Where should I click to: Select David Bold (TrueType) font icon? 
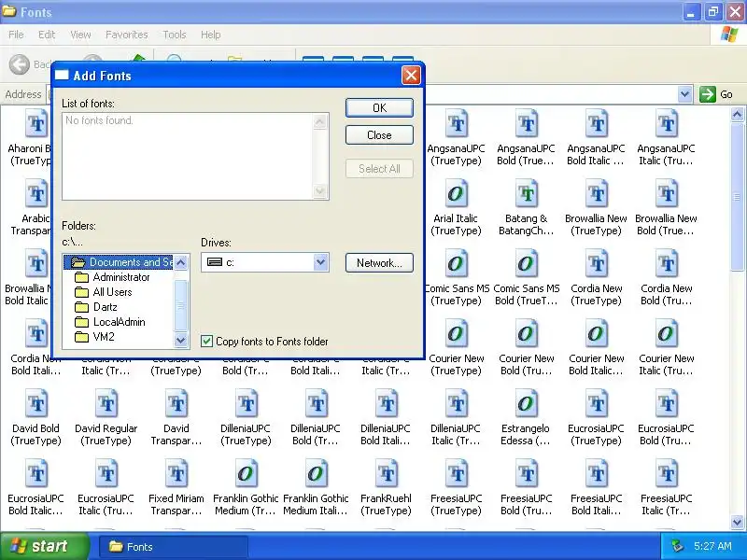click(35, 404)
